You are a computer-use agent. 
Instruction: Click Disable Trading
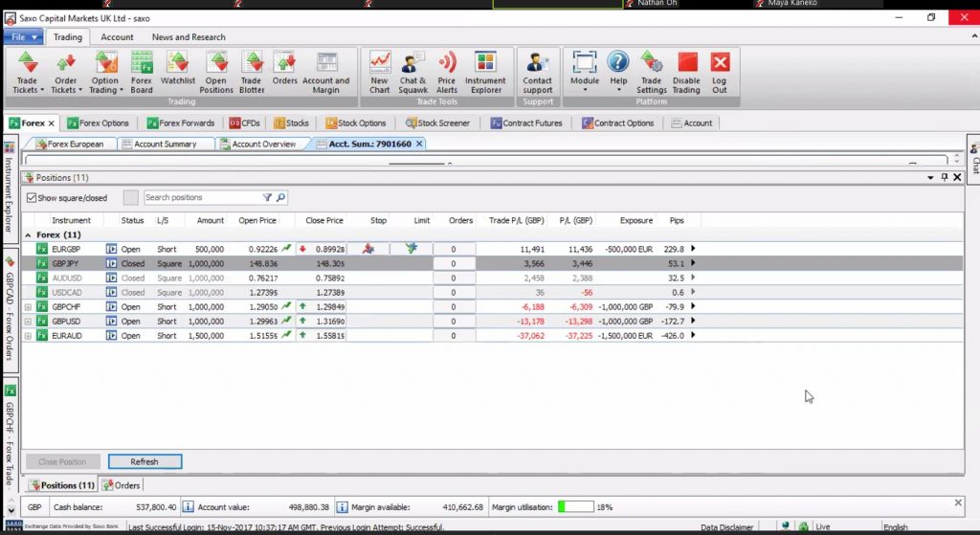click(686, 73)
